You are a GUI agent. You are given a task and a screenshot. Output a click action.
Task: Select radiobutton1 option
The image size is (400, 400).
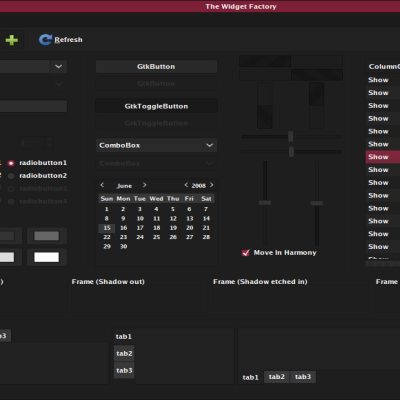[11, 163]
